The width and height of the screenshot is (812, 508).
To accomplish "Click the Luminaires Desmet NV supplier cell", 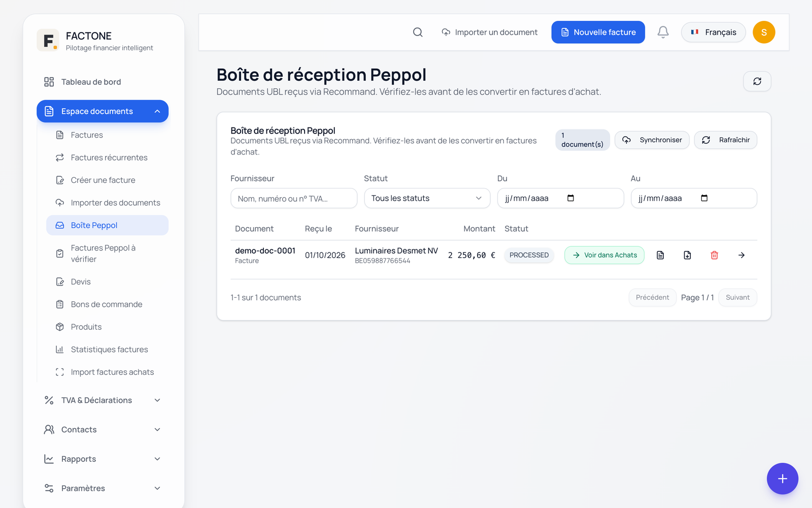I will pyautogui.click(x=396, y=255).
